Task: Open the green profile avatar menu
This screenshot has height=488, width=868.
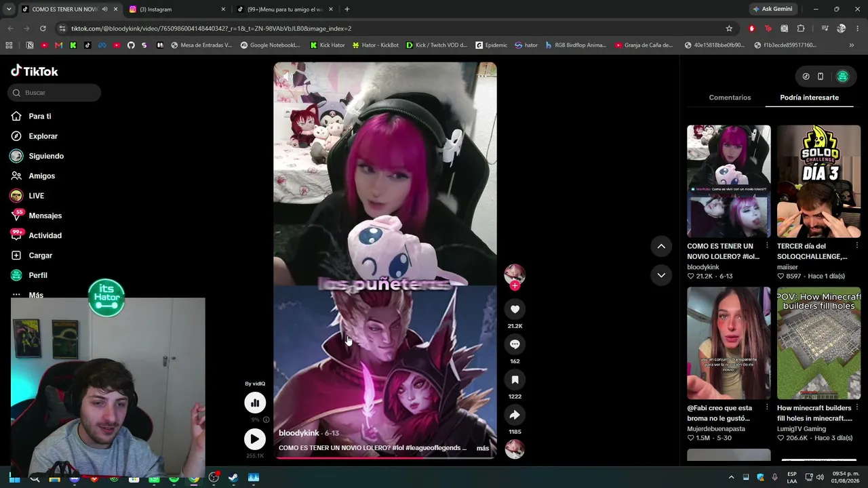Action: pyautogui.click(x=843, y=77)
